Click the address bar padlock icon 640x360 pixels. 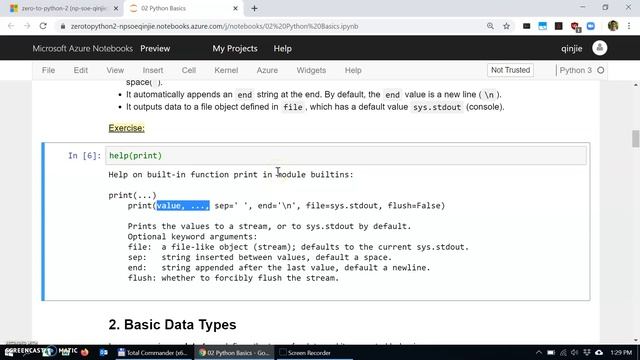click(62, 26)
